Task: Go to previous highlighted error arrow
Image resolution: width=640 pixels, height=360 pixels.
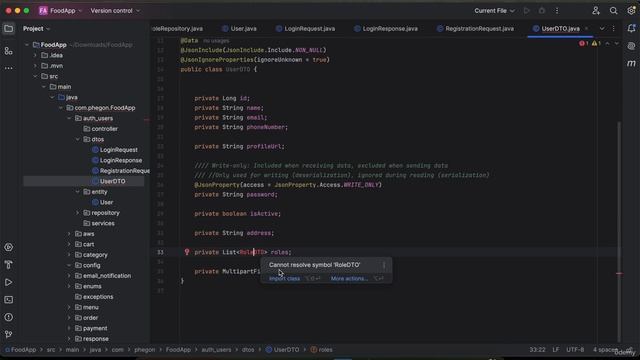Action: click(x=607, y=43)
